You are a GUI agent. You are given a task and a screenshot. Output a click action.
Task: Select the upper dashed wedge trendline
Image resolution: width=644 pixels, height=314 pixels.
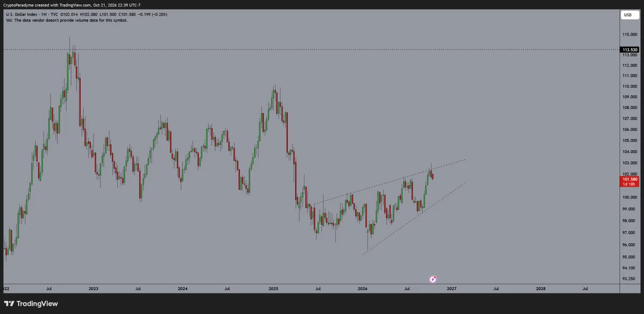pos(389,182)
